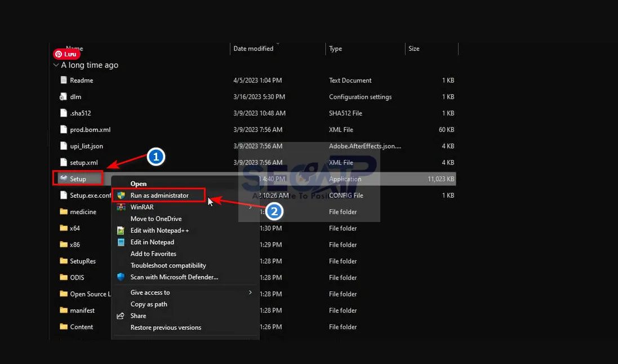Screen dimensions: 618x364
Task: Expand the WinRAR submenu arrow
Action: pyautogui.click(x=251, y=207)
